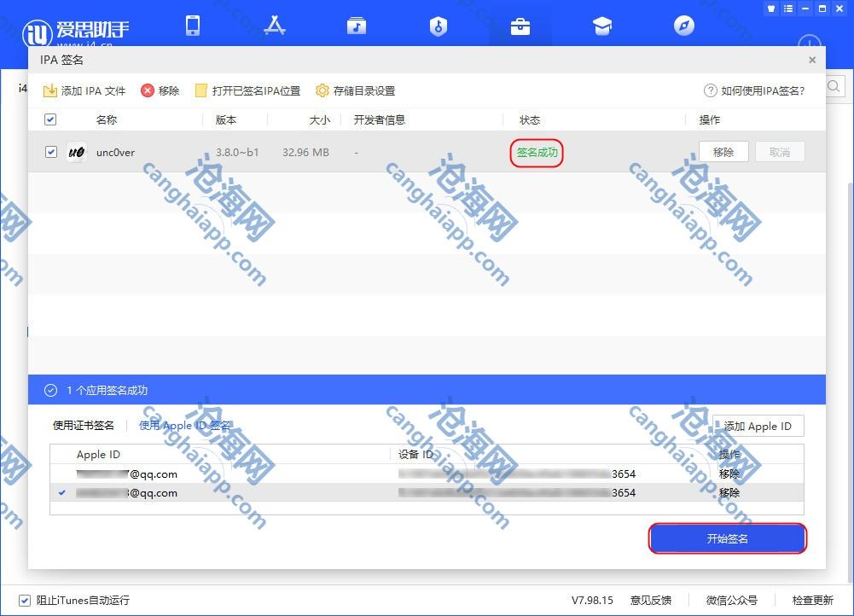Close the IPA 签名 dialog
The width and height of the screenshot is (854, 616).
tap(812, 60)
